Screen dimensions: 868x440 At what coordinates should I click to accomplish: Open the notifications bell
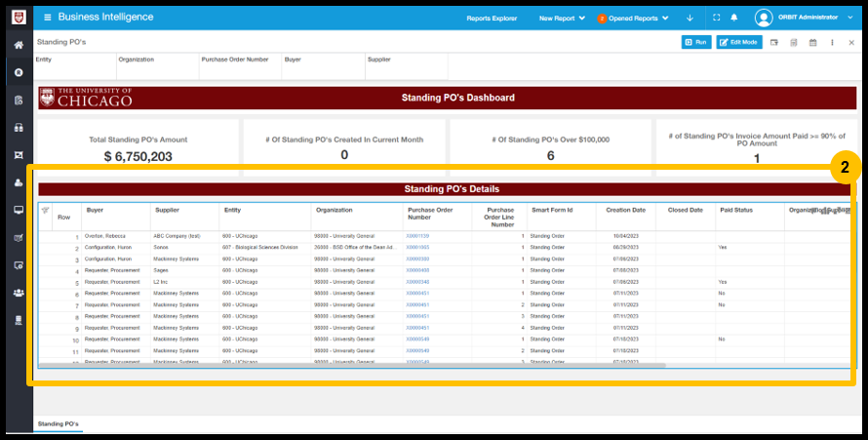pos(734,18)
